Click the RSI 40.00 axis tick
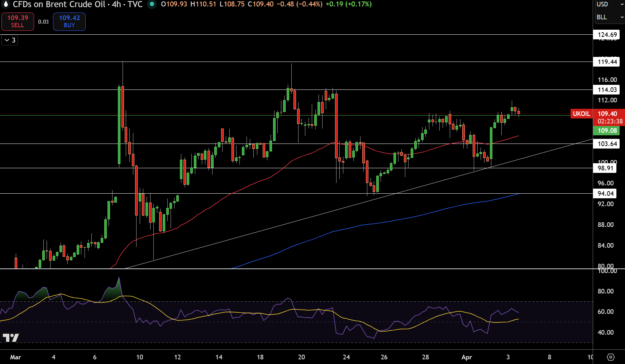This screenshot has height=364, width=625. (606, 333)
